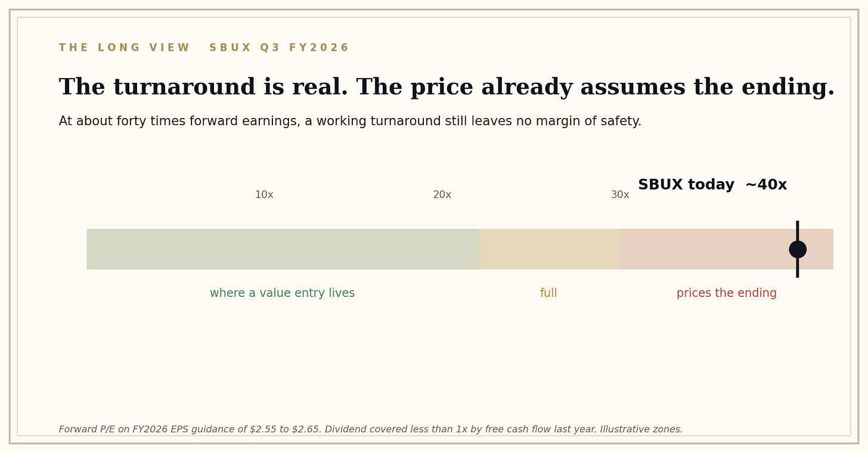Click the red 'prices the ending' label
Image resolution: width=868 pixels, height=453 pixels.
coord(726,293)
